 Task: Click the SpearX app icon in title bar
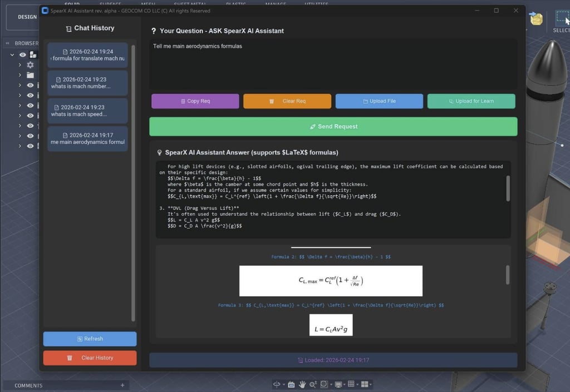click(45, 11)
